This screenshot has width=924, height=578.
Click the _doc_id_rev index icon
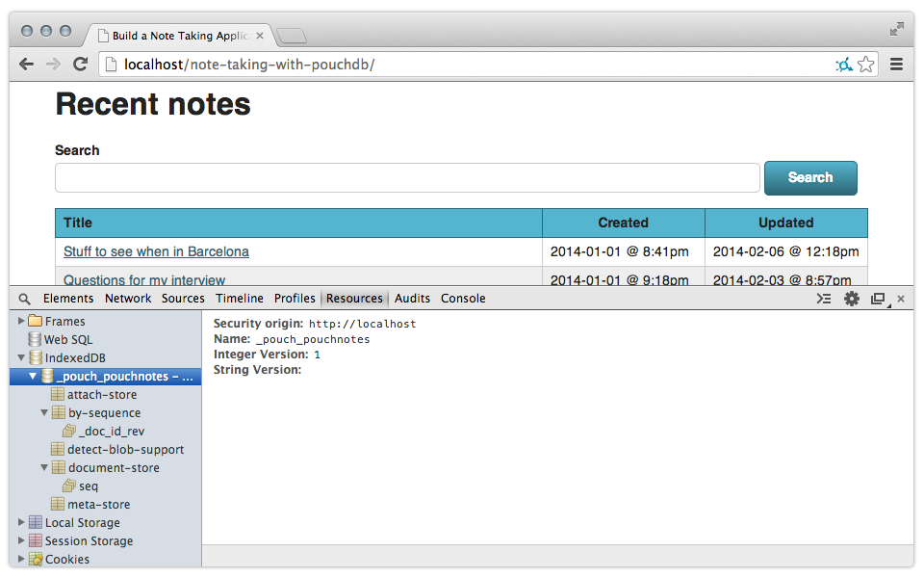[x=69, y=431]
